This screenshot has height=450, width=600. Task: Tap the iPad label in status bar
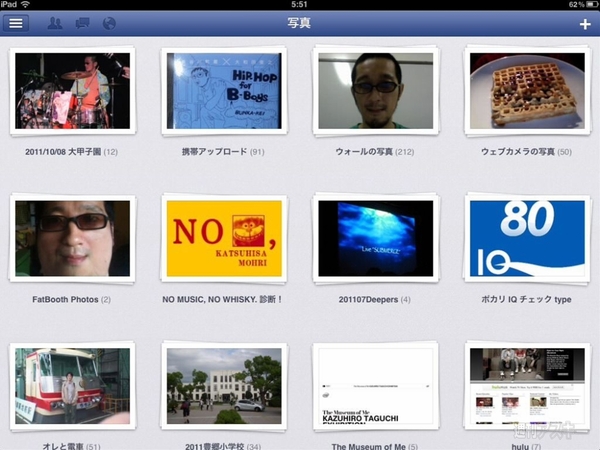click(x=8, y=5)
